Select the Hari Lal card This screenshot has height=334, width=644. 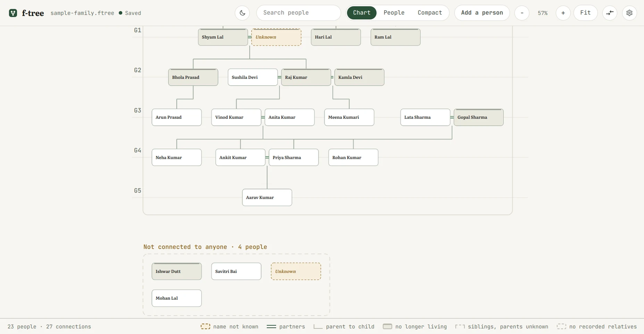click(336, 37)
